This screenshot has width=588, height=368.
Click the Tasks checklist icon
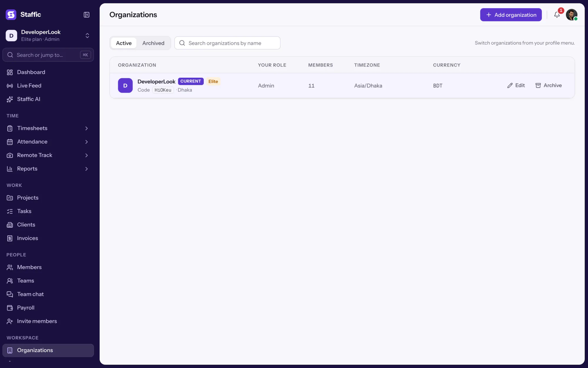coord(10,211)
